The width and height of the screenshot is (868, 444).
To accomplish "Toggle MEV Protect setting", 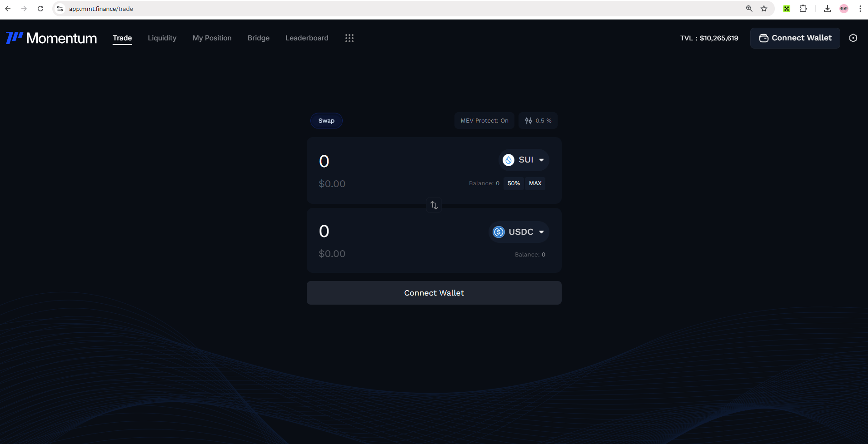I will point(484,121).
